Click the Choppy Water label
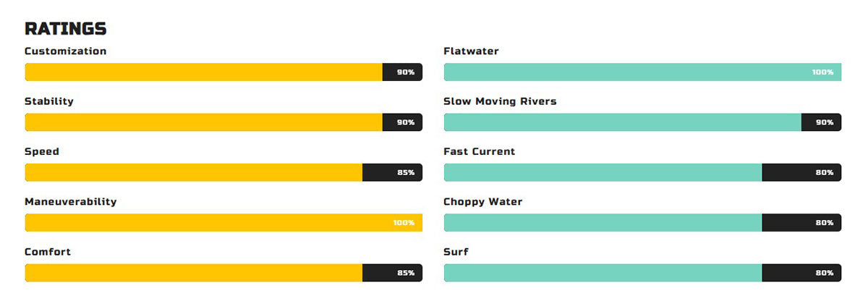Image resolution: width=868 pixels, height=304 pixels. coord(482,202)
